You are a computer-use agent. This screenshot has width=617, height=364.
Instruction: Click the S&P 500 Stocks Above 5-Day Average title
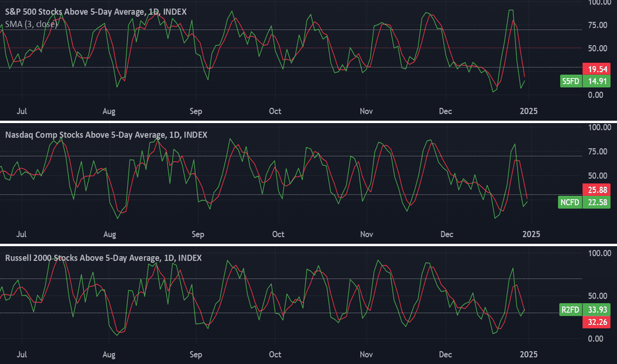pyautogui.click(x=96, y=12)
